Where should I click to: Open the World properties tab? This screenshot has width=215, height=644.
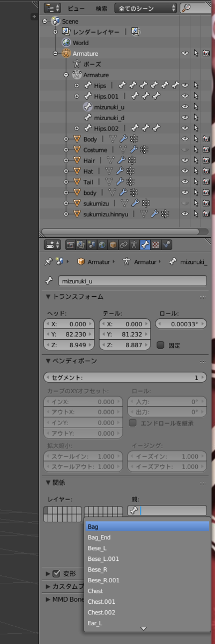click(102, 245)
